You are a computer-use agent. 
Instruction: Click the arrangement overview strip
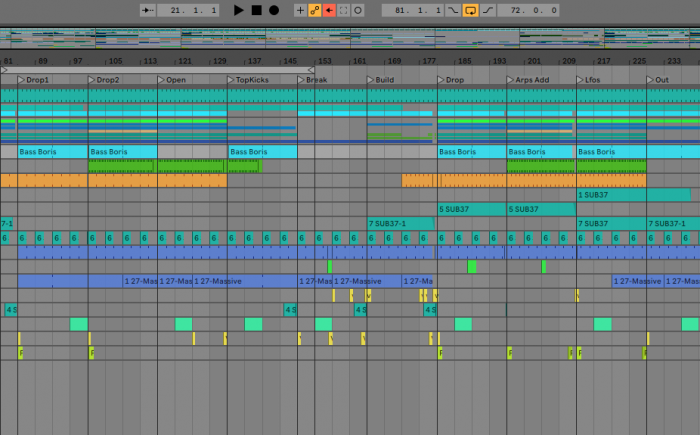click(350, 38)
